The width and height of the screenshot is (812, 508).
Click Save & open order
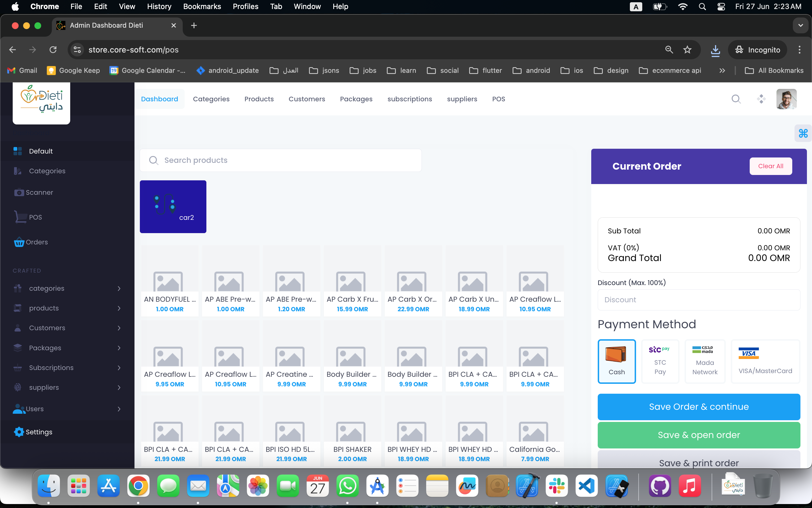pyautogui.click(x=699, y=435)
